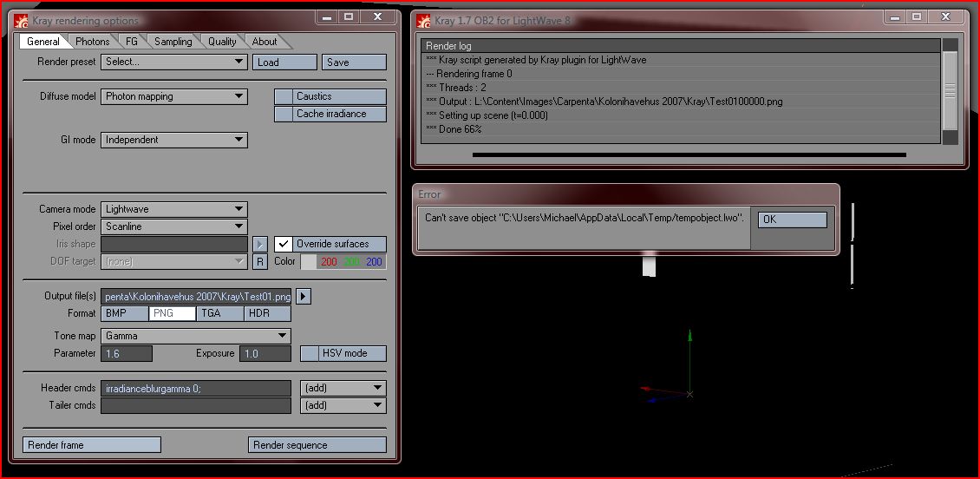Click the Exposure value field
This screenshot has width=980, height=479.
[265, 353]
